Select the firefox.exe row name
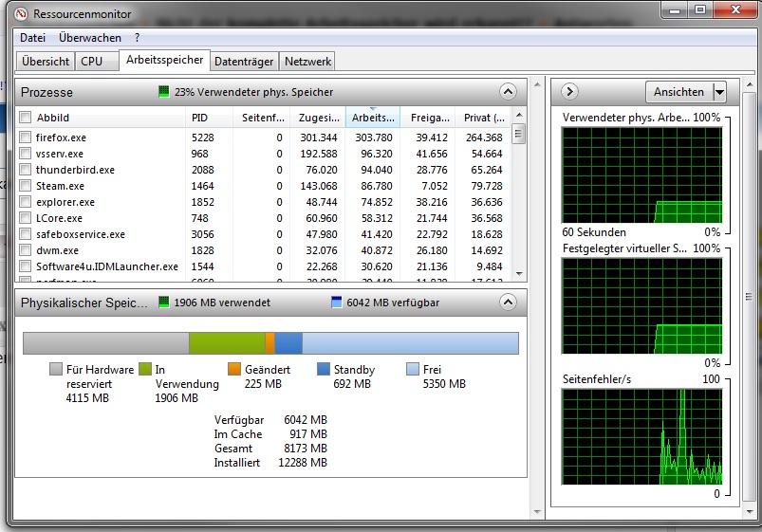The height and width of the screenshot is (532, 762). pos(61,138)
